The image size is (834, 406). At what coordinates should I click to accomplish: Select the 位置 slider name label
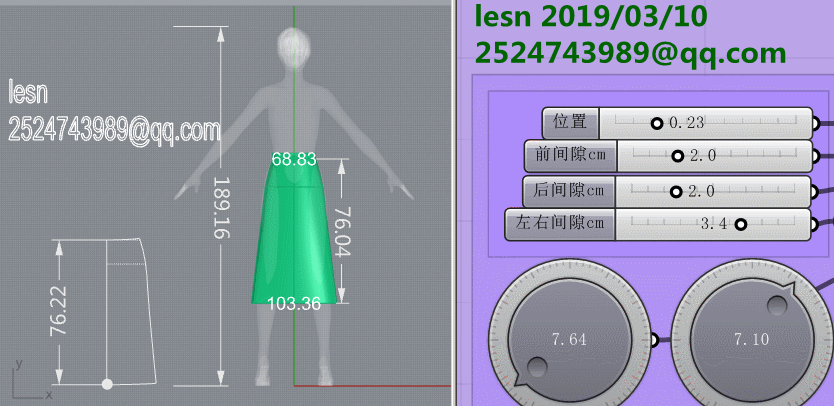click(571, 123)
